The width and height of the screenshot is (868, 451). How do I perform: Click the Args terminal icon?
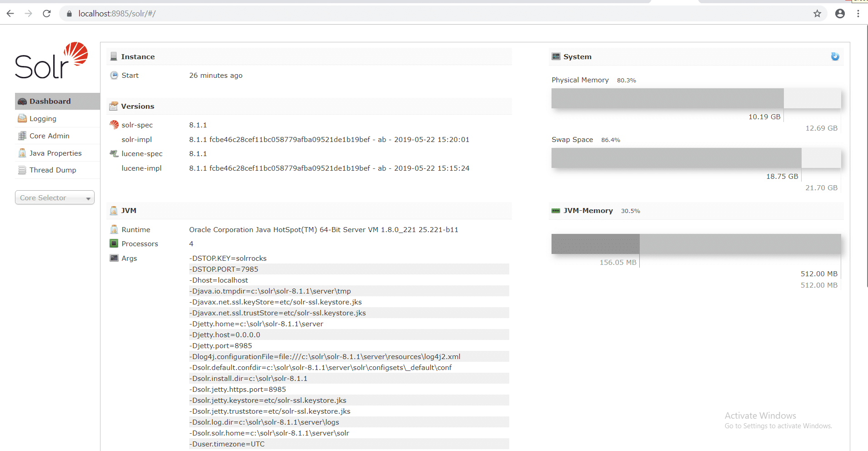114,258
